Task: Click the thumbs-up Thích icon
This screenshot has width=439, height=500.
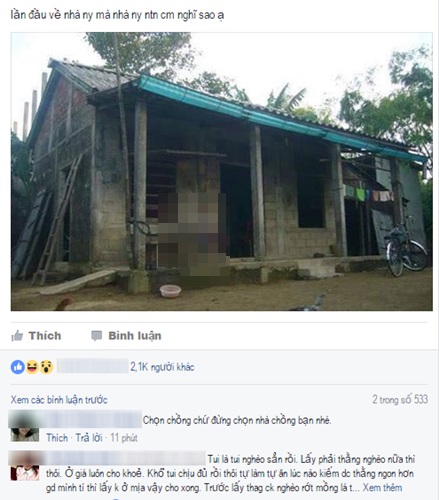Action: pos(17,336)
